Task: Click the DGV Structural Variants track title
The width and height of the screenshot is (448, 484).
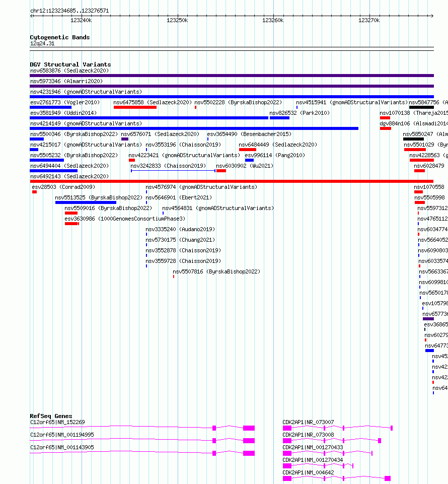Action: pos(70,64)
